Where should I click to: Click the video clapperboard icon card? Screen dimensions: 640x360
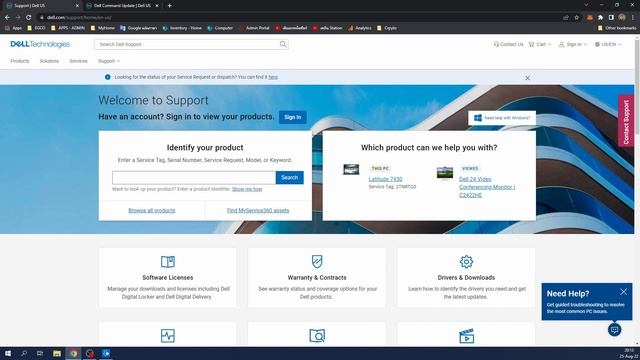[x=466, y=336]
